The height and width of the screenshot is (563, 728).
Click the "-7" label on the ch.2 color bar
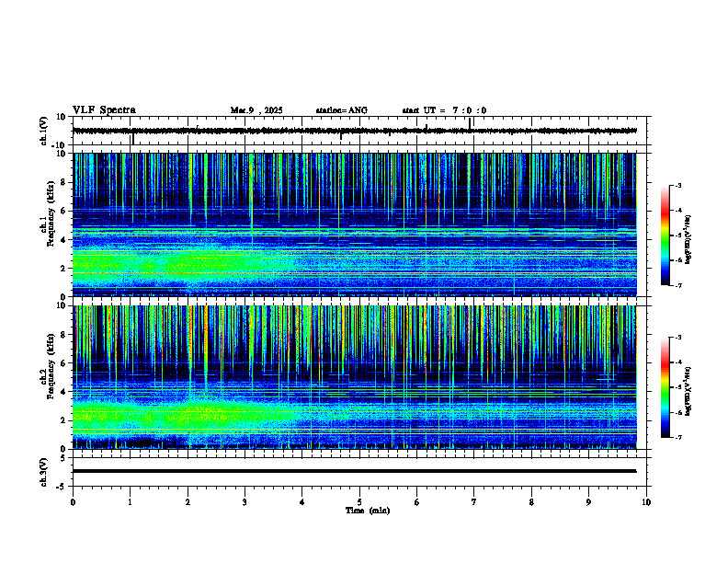677,438
